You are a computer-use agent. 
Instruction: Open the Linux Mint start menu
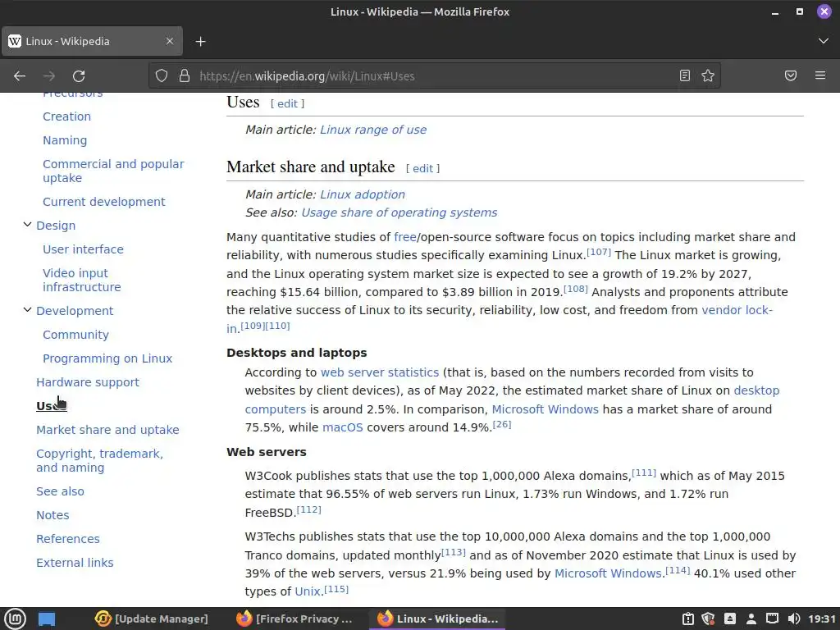(x=16, y=619)
